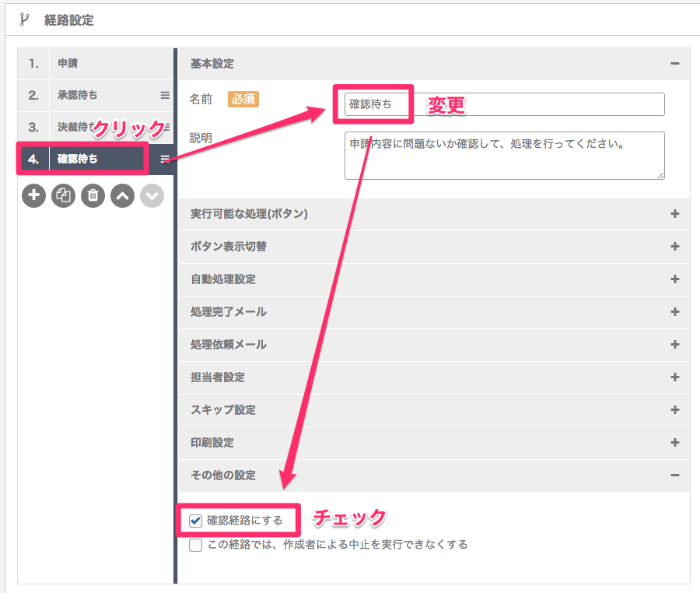
Task: Collapse the 基本設定 section
Action: tap(675, 63)
